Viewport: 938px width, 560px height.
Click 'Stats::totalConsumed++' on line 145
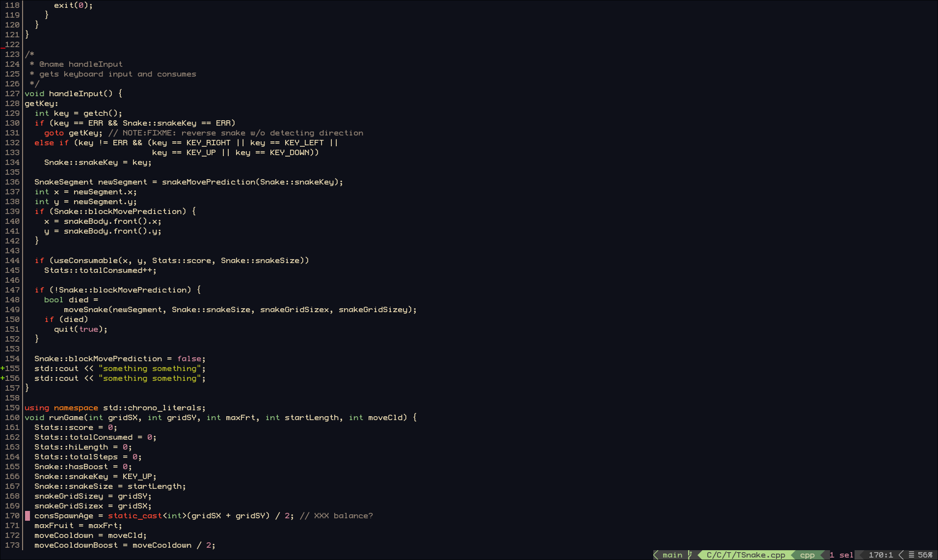pyautogui.click(x=98, y=270)
